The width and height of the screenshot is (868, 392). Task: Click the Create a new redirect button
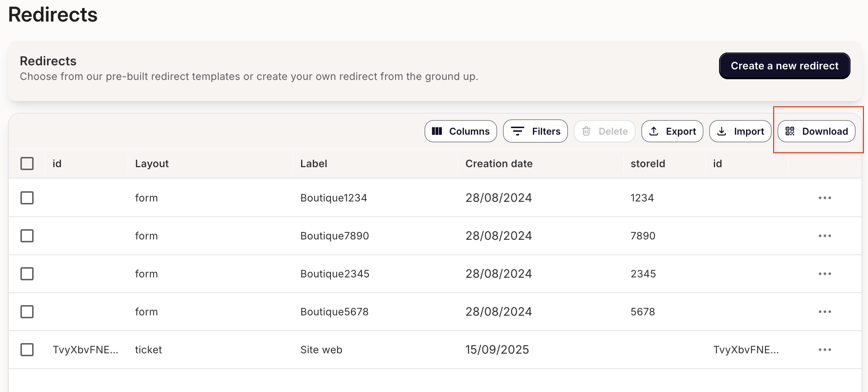[784, 66]
